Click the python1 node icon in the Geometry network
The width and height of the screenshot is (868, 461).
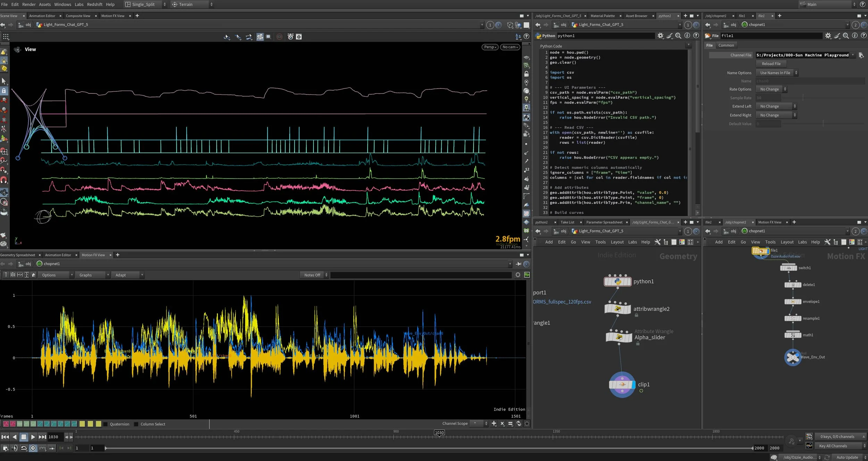[618, 281]
